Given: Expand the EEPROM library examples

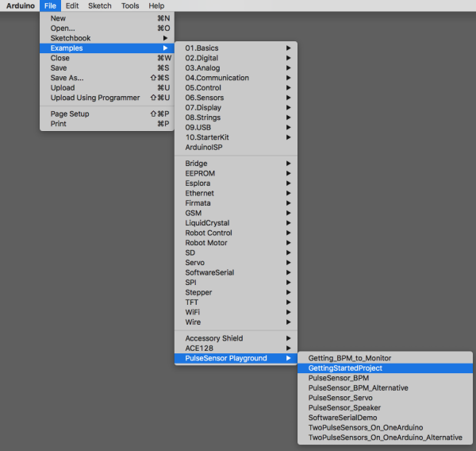Looking at the screenshot, I should (236, 174).
